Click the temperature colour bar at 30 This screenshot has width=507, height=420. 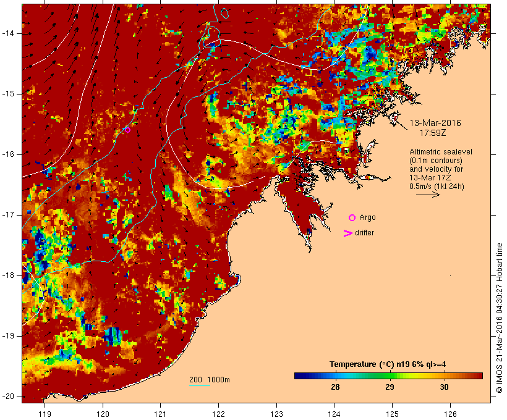[445, 376]
